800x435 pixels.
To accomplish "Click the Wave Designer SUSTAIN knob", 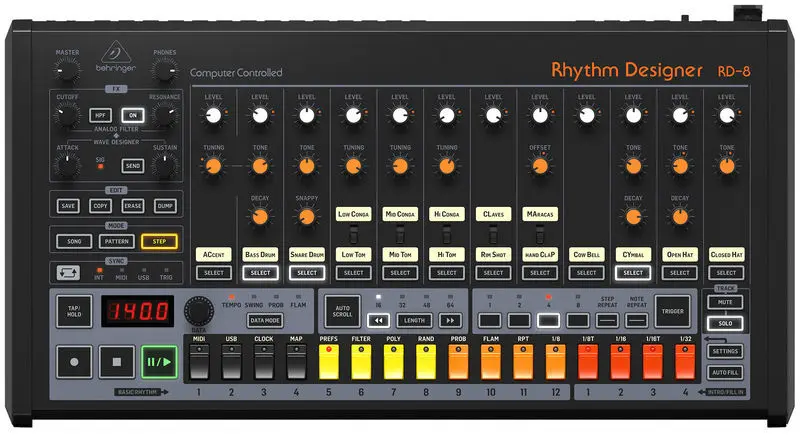I will pyautogui.click(x=165, y=166).
